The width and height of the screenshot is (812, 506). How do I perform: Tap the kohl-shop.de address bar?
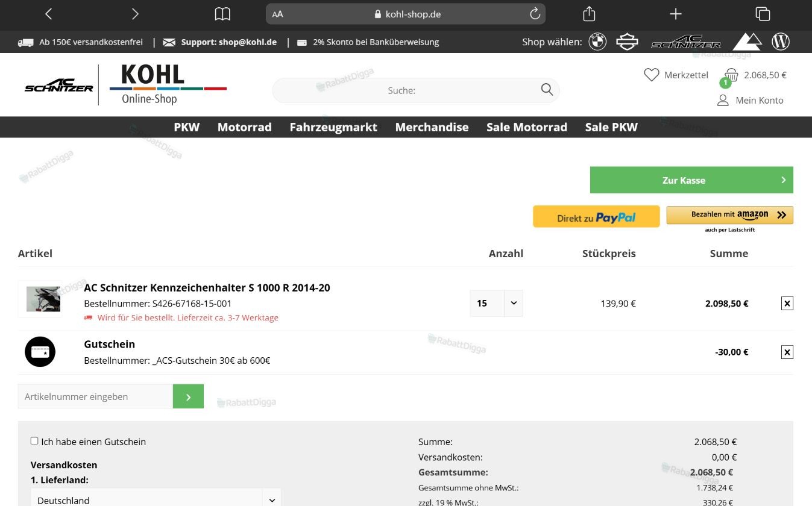[405, 14]
